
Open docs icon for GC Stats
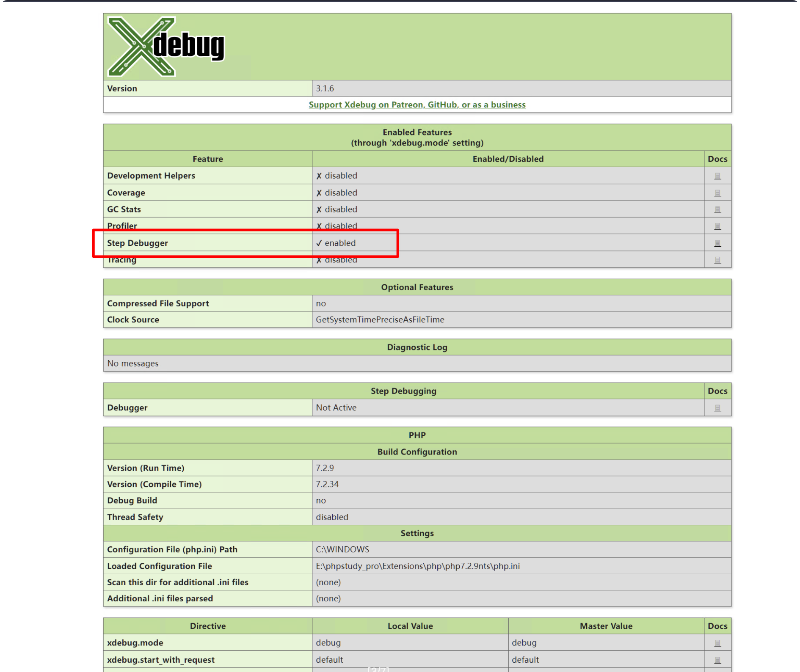click(717, 209)
